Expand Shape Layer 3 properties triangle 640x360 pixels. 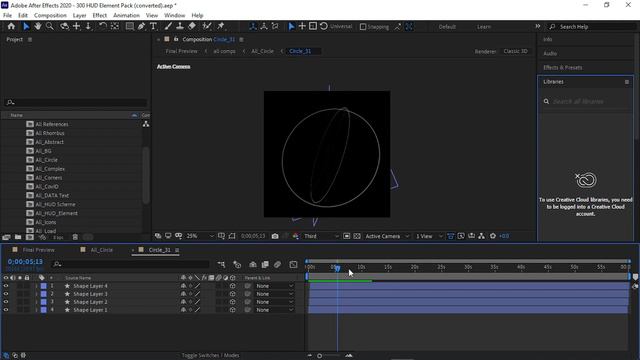(x=36, y=294)
